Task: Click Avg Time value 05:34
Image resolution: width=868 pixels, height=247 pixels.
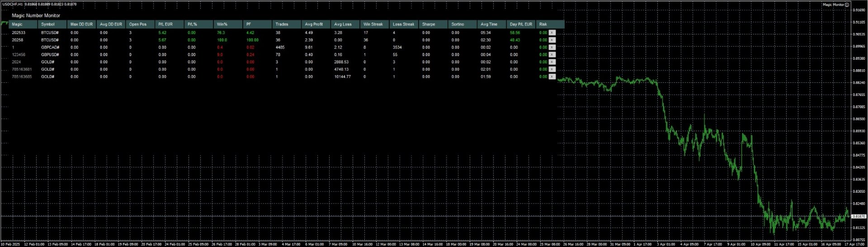Action: (x=486, y=33)
